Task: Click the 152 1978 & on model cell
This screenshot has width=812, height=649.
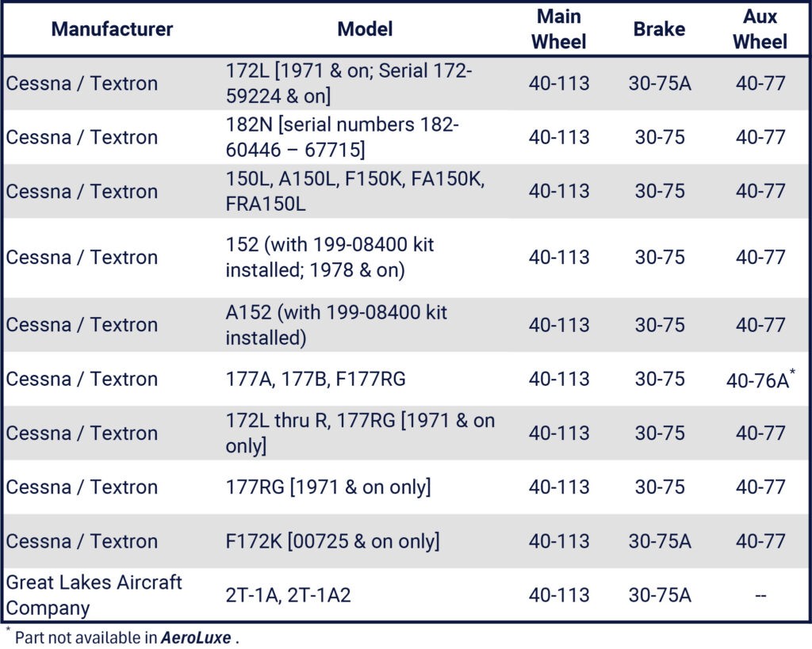Action: click(330, 258)
